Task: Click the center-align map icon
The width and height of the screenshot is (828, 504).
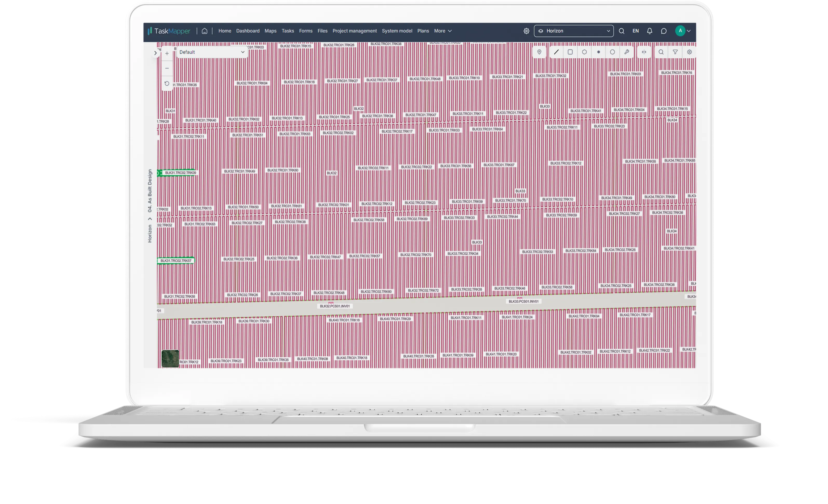Action: 644,52
